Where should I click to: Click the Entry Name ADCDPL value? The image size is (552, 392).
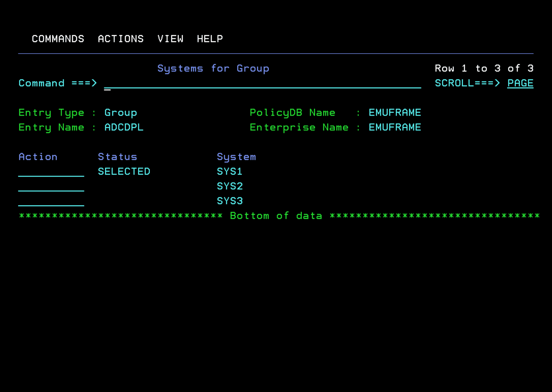coord(124,127)
